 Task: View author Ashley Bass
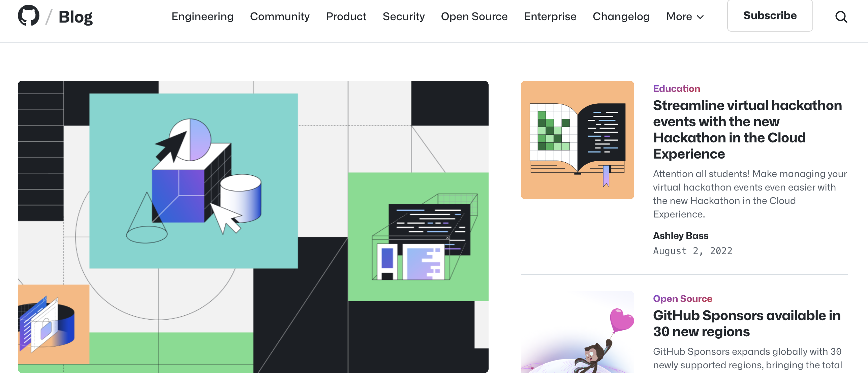tap(681, 236)
